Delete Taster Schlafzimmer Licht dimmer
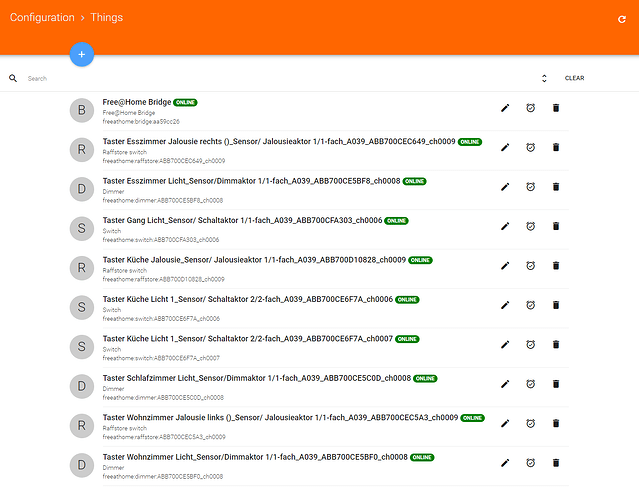This screenshot has width=639, height=500. point(556,384)
